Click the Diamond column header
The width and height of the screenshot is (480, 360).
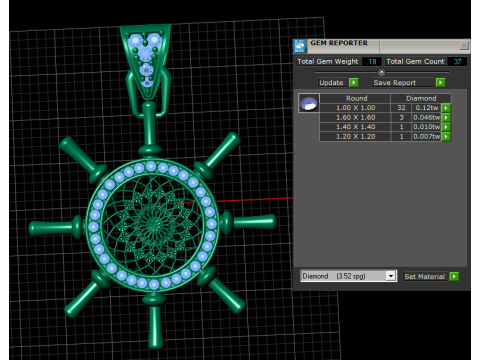click(421, 98)
